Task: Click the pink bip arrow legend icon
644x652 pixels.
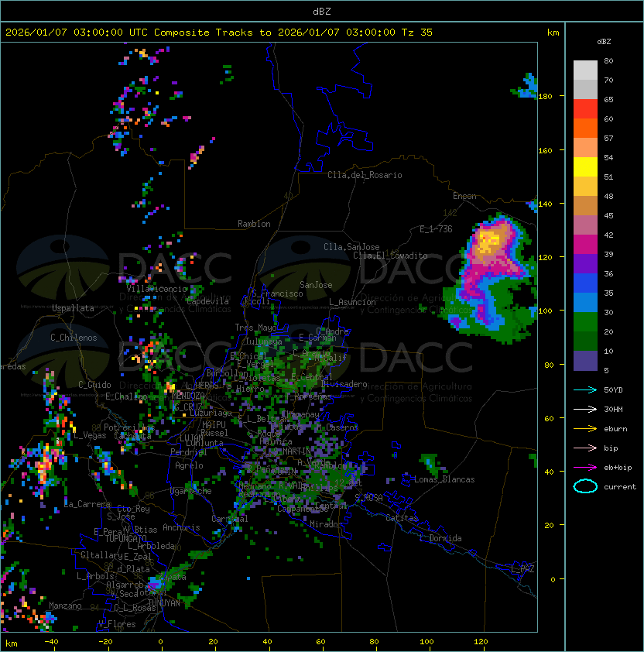Action: [x=585, y=448]
